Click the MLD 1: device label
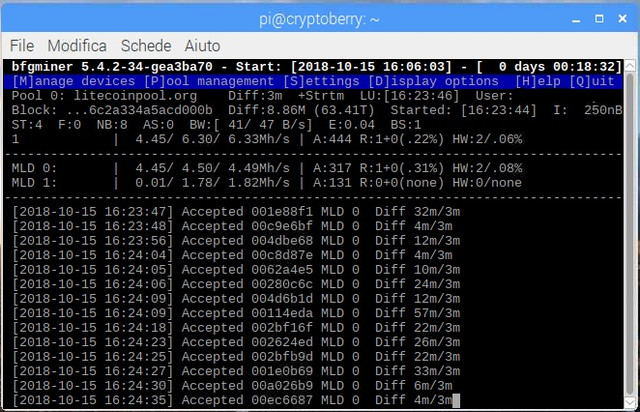This screenshot has width=640, height=412. [x=34, y=183]
